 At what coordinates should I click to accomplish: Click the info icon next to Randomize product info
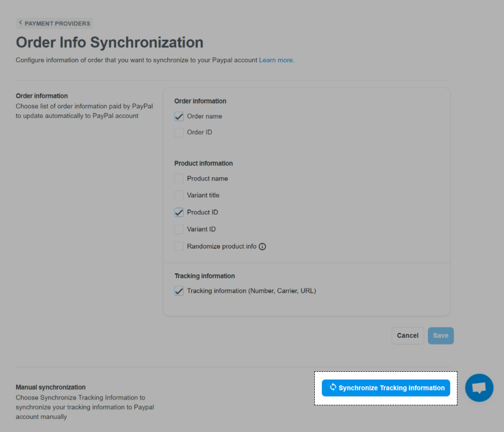coord(262,247)
